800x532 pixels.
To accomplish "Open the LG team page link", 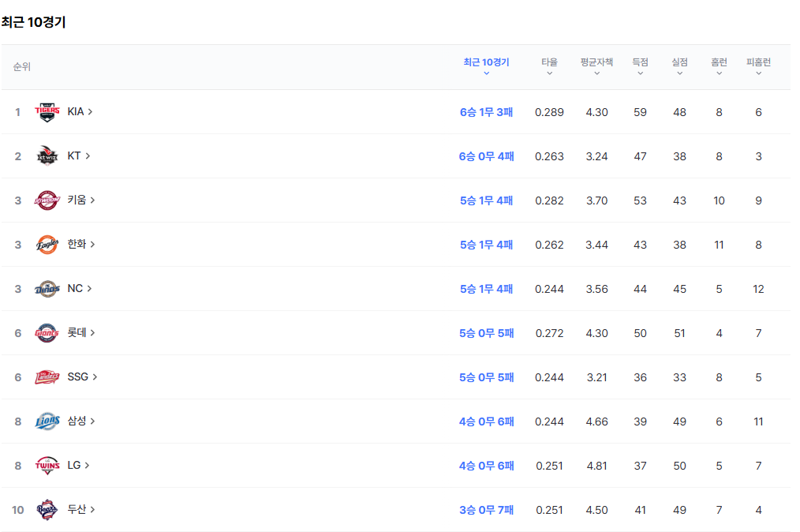I will (79, 465).
